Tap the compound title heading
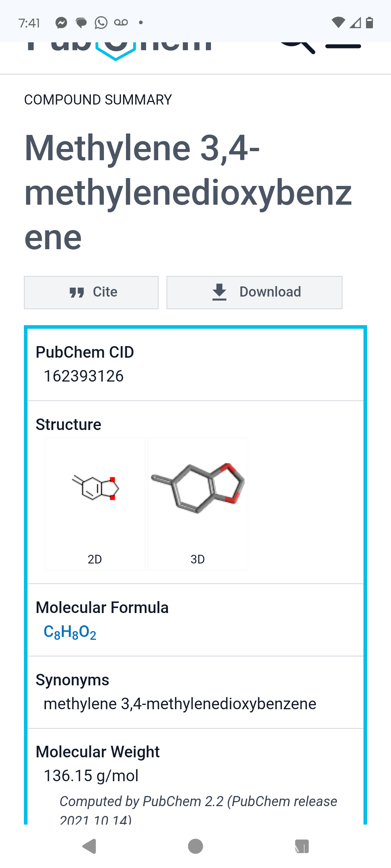The width and height of the screenshot is (391, 868). click(x=188, y=192)
